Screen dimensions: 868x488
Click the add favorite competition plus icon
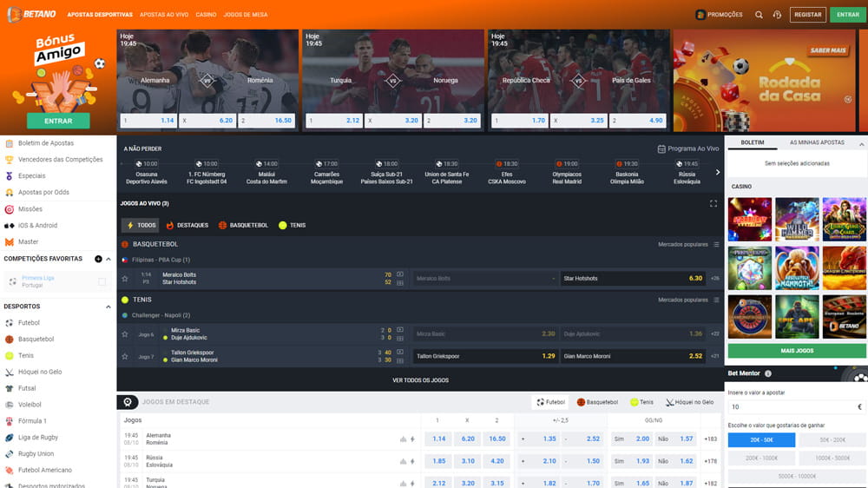point(98,259)
